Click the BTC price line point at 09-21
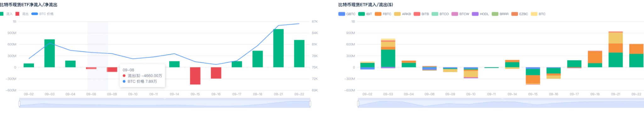Image resolution: width=644 pixels, height=114 pixels. pyautogui.click(x=278, y=26)
